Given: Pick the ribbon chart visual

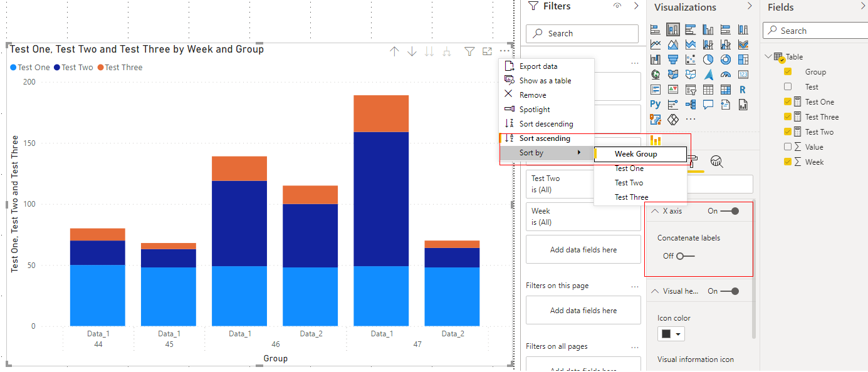Looking at the screenshot, I should (743, 44).
